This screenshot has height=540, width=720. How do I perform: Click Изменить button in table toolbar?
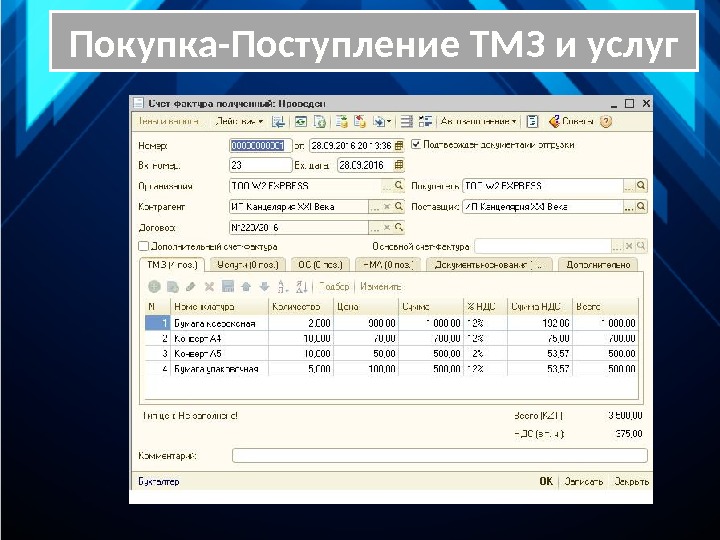381,287
